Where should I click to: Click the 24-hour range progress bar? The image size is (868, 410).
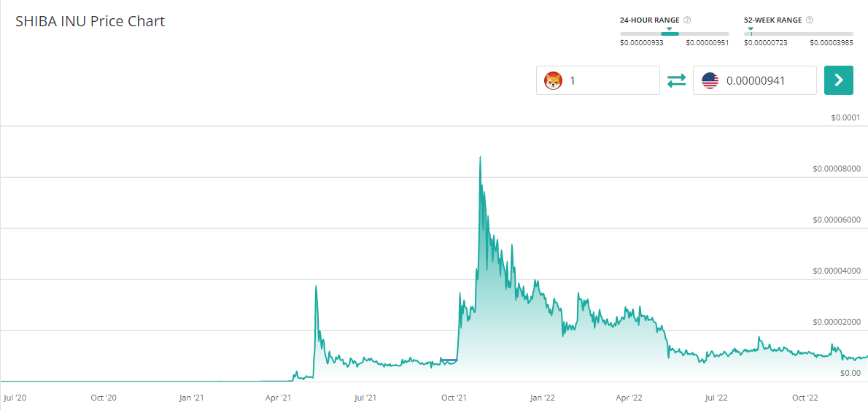point(674,34)
